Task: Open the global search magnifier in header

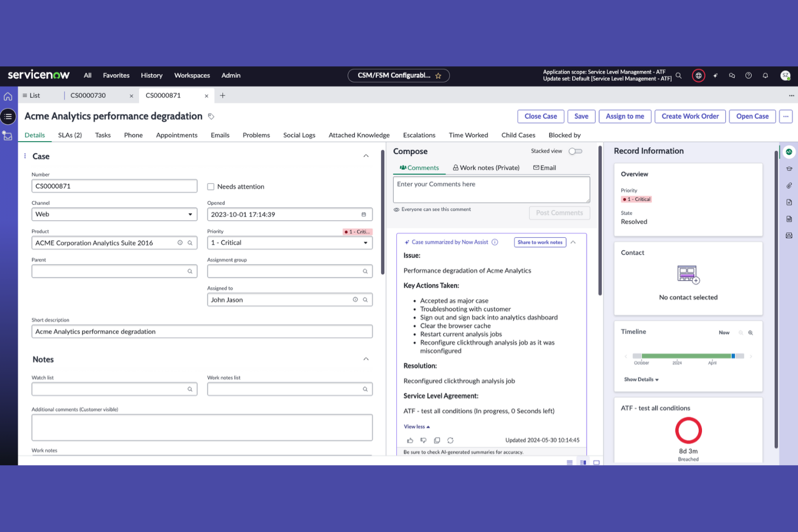Action: point(679,75)
